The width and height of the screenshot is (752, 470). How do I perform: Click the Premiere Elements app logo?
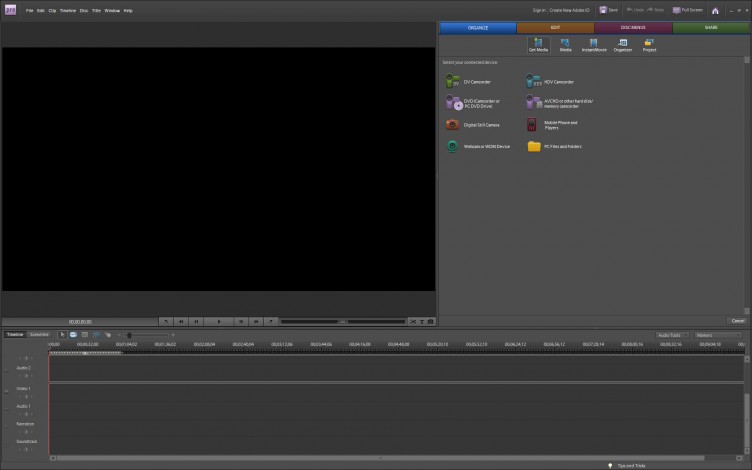click(10, 10)
